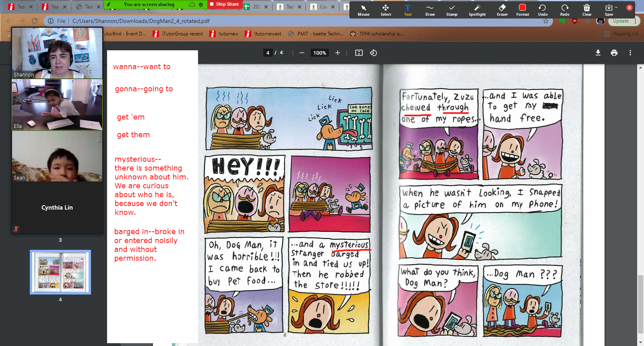Image resolution: width=644 pixels, height=346 pixels.
Task: Click the scrollbar up arrow
Action: pyautogui.click(x=640, y=68)
